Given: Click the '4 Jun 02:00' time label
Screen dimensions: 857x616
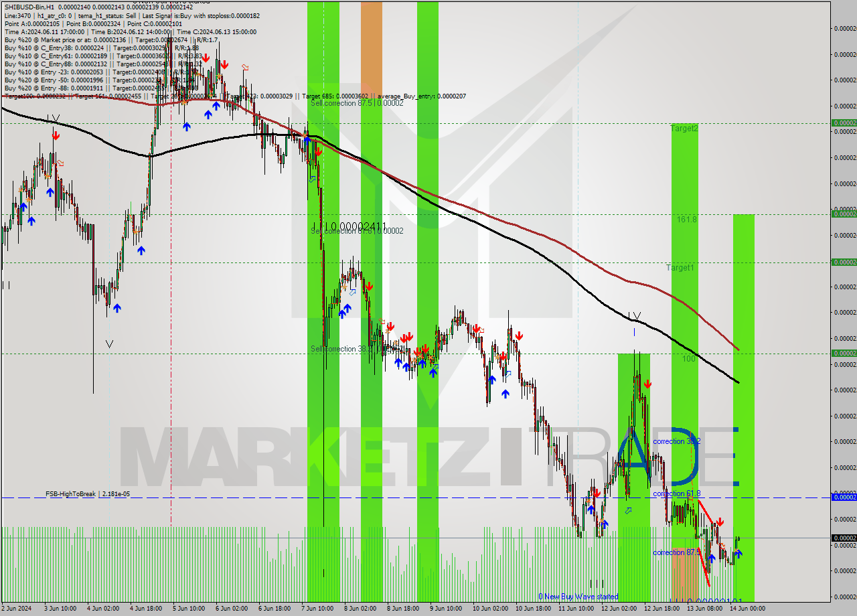Looking at the screenshot, I should (x=103, y=609).
